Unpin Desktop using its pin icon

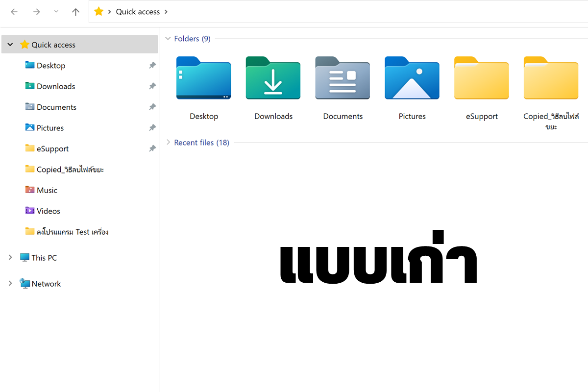coord(152,66)
